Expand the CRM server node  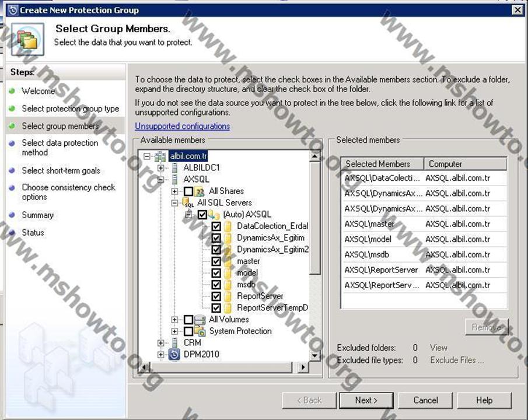(x=160, y=343)
